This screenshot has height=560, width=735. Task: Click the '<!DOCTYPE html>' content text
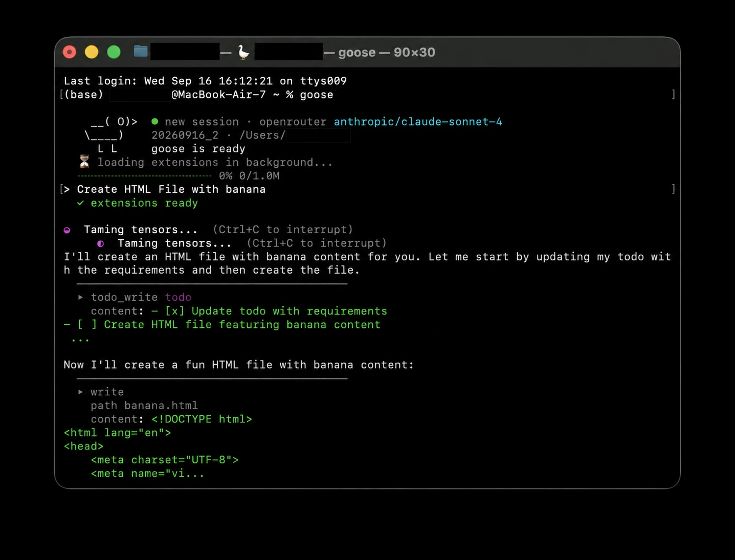[202, 419]
